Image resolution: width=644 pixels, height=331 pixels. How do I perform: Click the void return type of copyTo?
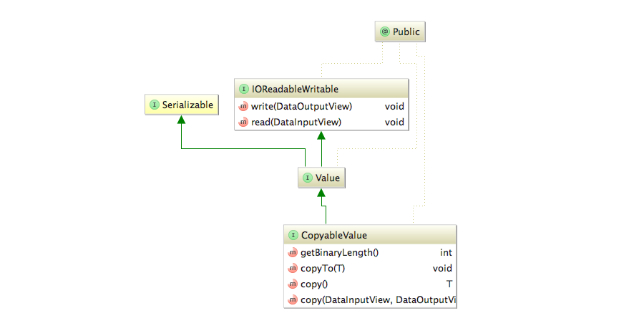pos(442,269)
